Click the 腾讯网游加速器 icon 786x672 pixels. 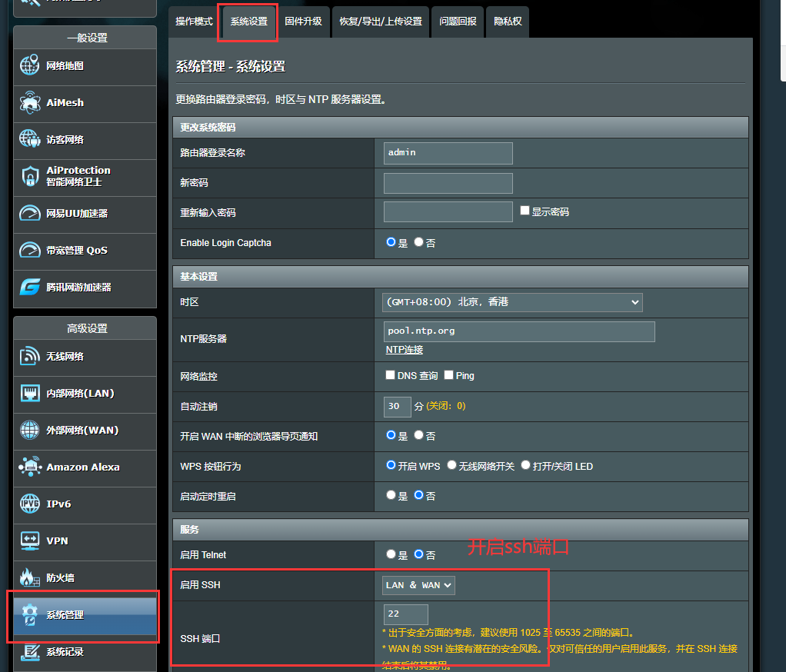coord(29,287)
